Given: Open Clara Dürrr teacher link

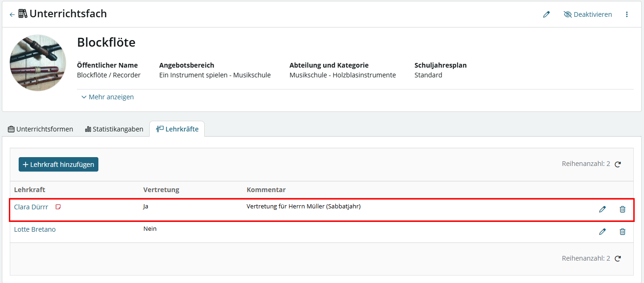Looking at the screenshot, I should pyautogui.click(x=31, y=207).
